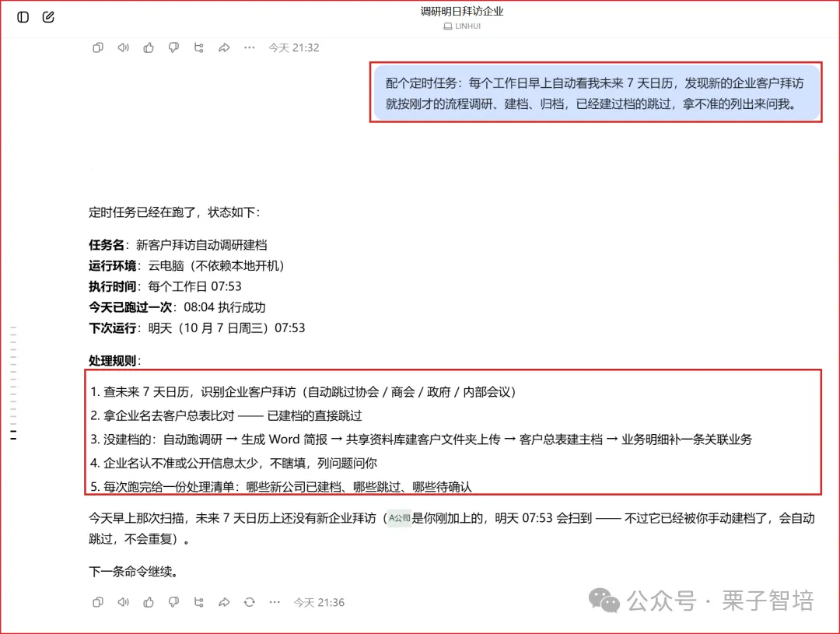Click the line 下次运行：明天 07:53
The image size is (840, 634).
[x=197, y=328]
